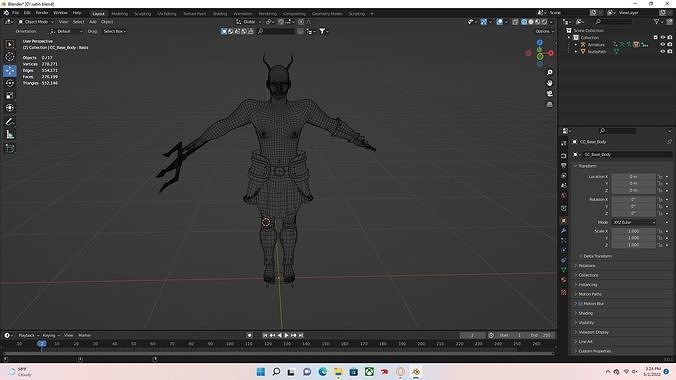Open the Physics properties tab
Viewport: 676px width, 380px height.
point(563,250)
